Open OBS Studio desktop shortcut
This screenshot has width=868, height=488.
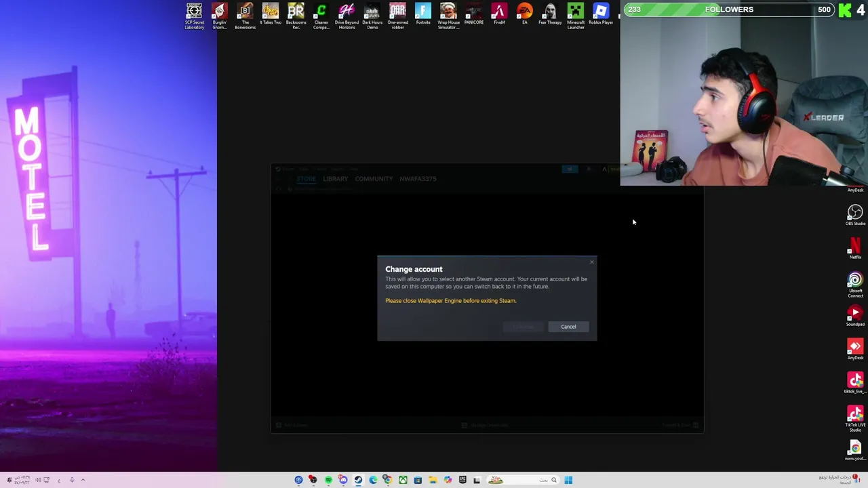(x=855, y=216)
